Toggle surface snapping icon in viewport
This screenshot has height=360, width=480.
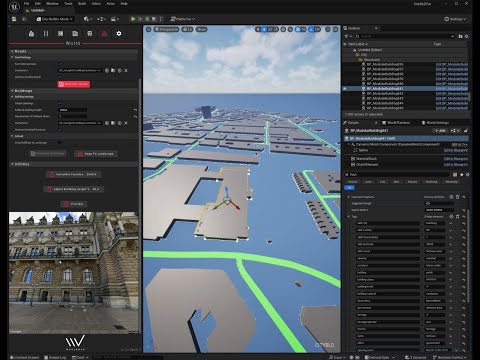291,29
